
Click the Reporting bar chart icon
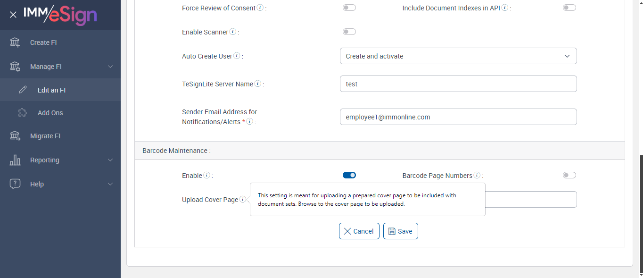pos(15,160)
